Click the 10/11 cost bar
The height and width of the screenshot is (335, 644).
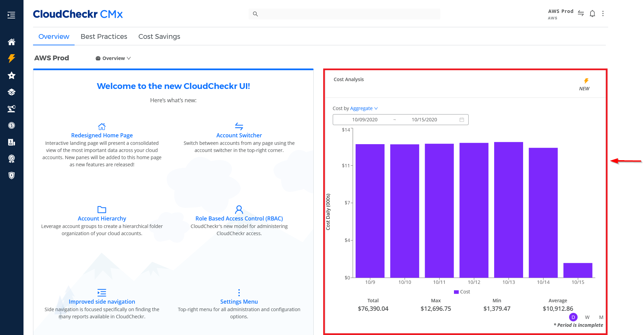click(439, 211)
